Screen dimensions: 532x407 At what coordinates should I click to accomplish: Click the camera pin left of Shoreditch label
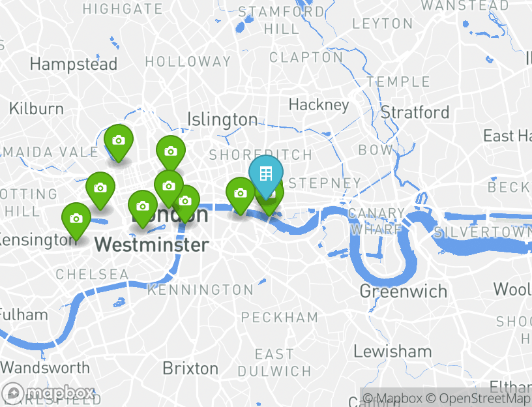coord(171,152)
